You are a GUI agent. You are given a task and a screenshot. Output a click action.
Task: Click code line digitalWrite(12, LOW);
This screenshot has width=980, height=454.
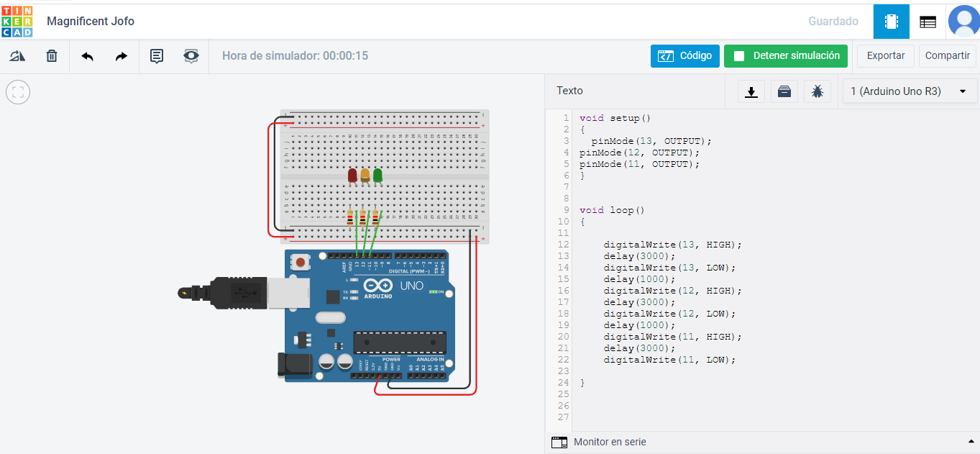pos(669,314)
